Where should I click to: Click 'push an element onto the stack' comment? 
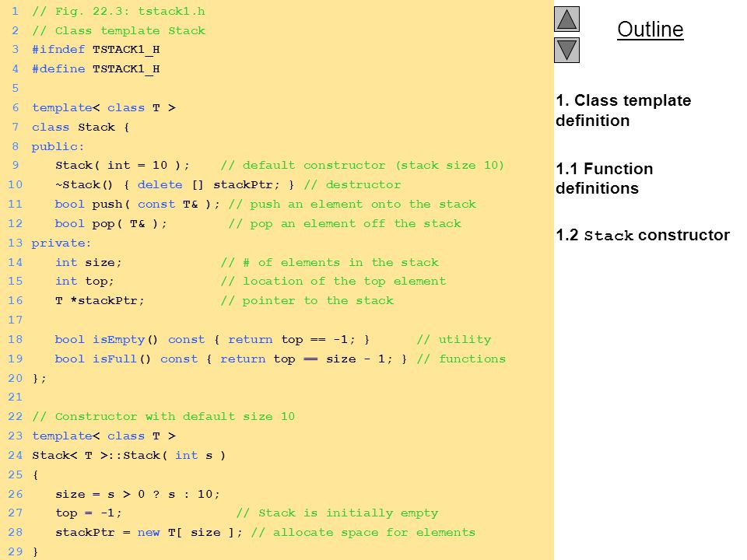(352, 205)
